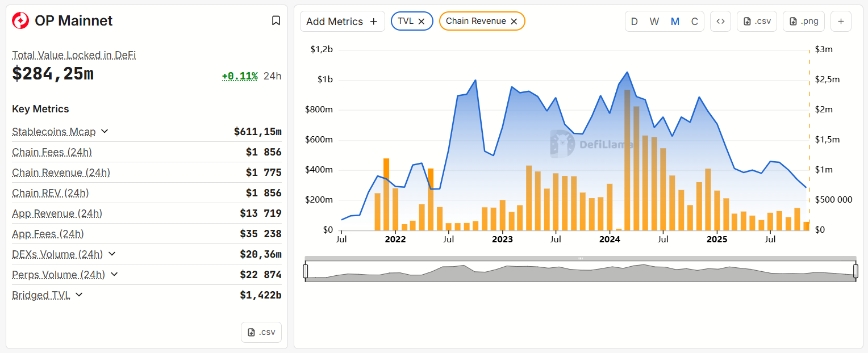Click the plus icon beside .png export
Viewport: 868px width, 353px height.
(841, 21)
